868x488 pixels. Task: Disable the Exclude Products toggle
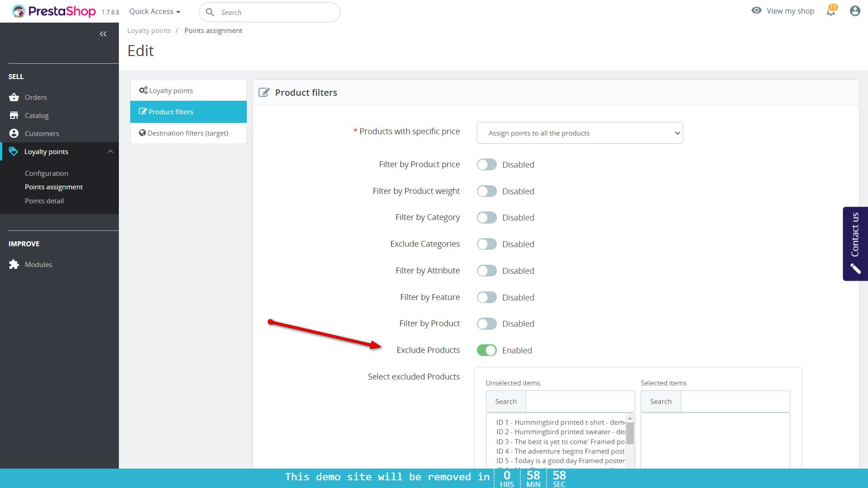(x=486, y=350)
